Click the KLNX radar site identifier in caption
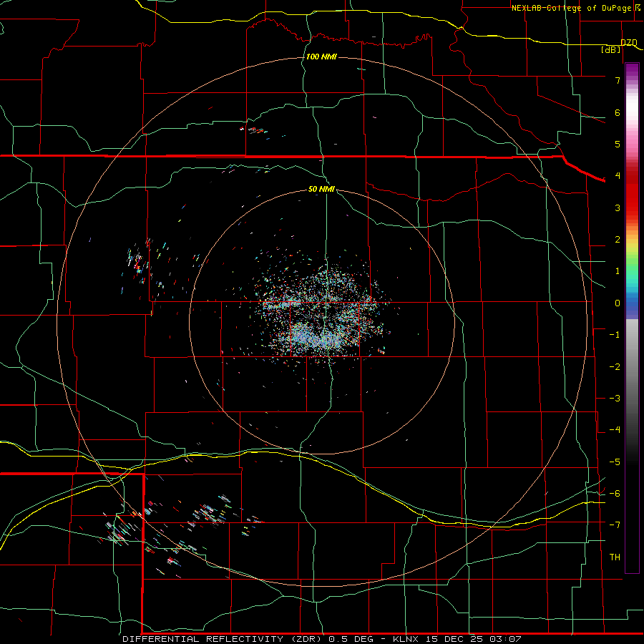Image resolution: width=644 pixels, height=644 pixels. click(x=407, y=639)
